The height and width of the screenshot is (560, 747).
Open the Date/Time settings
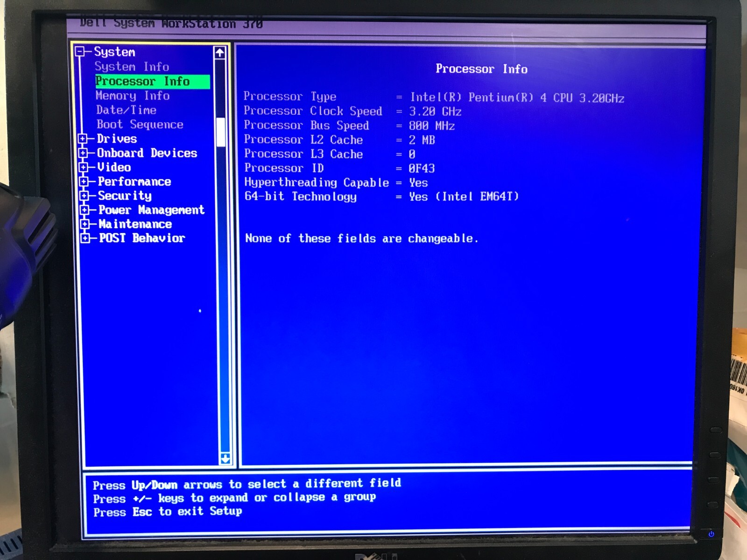click(x=126, y=110)
